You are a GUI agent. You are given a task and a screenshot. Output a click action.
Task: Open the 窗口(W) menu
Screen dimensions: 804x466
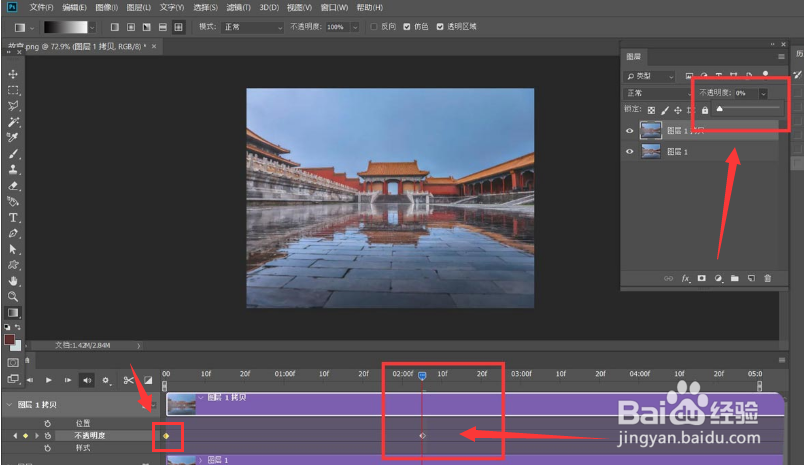334,8
